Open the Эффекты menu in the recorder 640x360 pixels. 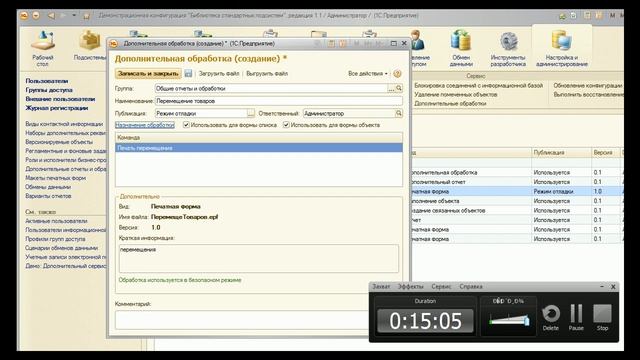411,287
